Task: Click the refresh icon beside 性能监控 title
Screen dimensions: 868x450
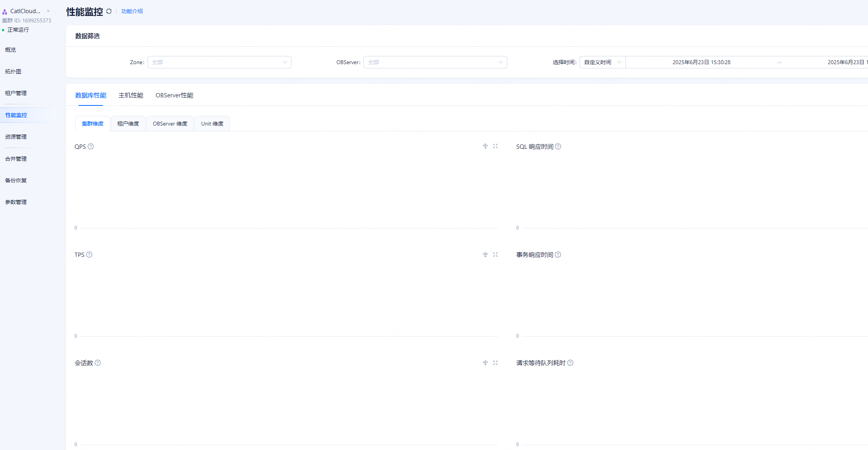Action: click(x=109, y=11)
